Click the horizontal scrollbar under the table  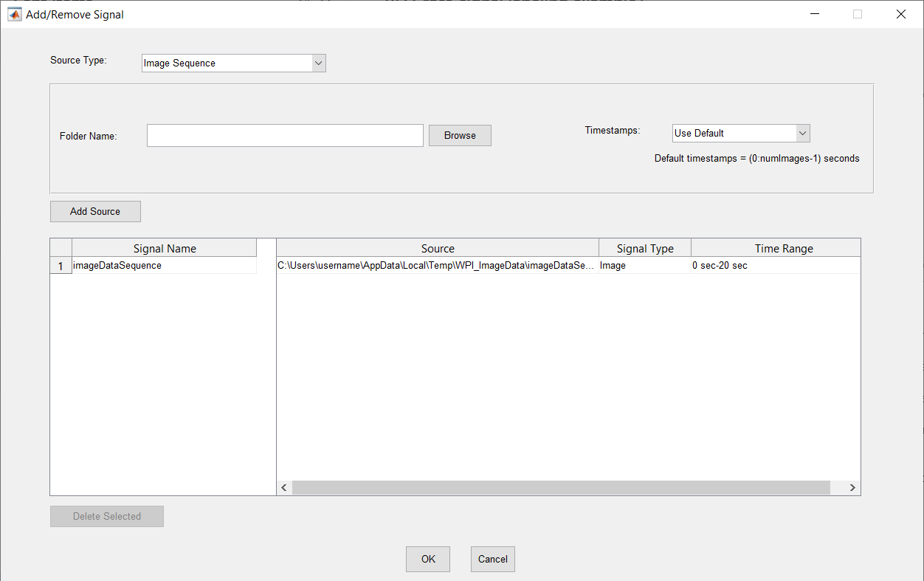(561, 488)
